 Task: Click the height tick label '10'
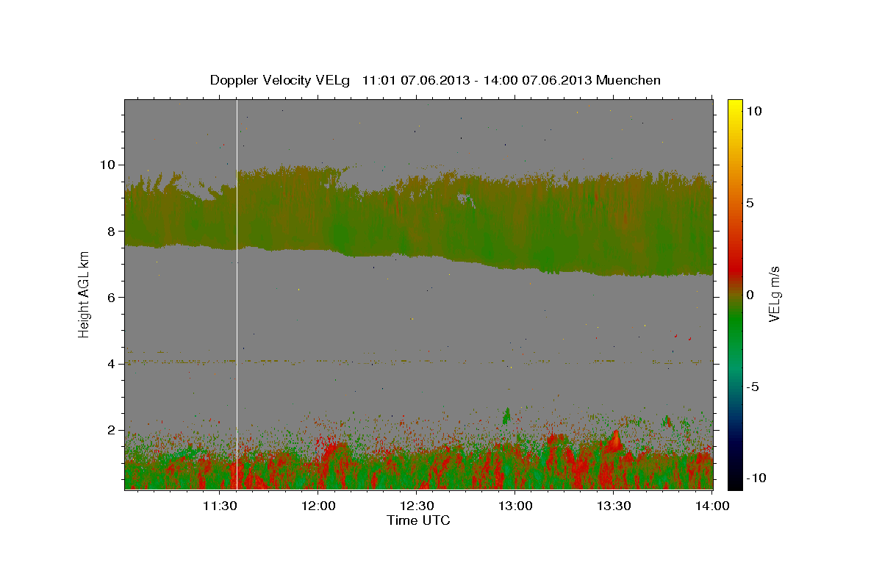tap(110, 165)
